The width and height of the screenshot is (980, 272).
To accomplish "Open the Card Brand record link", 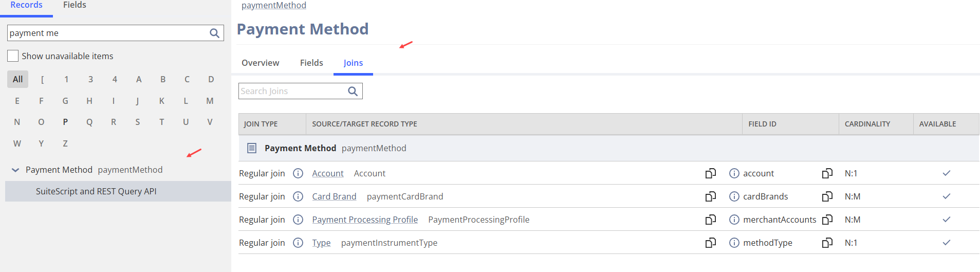I will coord(334,196).
